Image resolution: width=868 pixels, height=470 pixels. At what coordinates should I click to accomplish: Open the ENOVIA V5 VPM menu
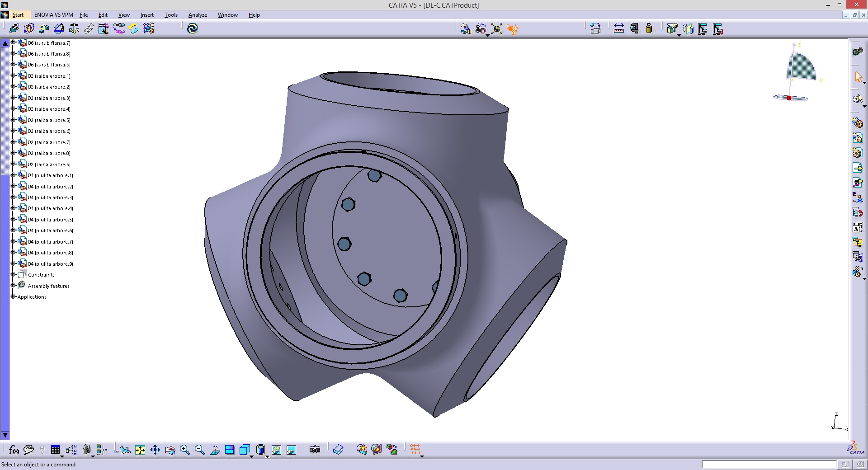(x=53, y=15)
